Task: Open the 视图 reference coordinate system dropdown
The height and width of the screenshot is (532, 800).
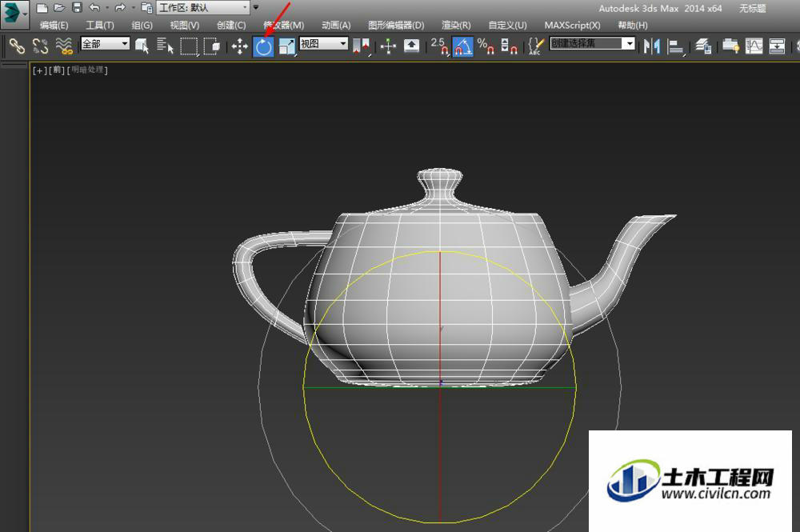Action: pyautogui.click(x=323, y=44)
